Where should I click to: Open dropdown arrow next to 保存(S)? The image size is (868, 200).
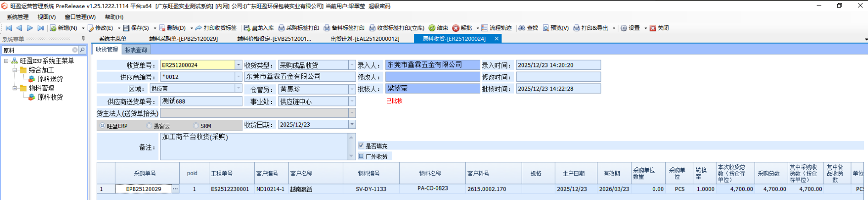click(155, 28)
